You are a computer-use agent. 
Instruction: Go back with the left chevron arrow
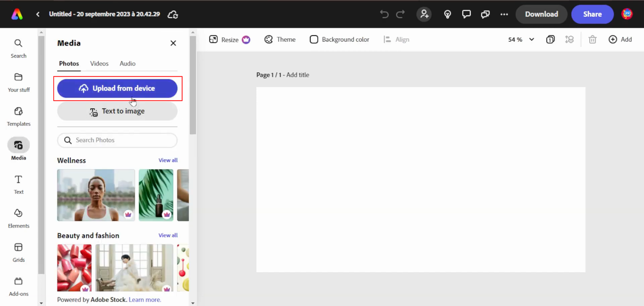[38, 14]
